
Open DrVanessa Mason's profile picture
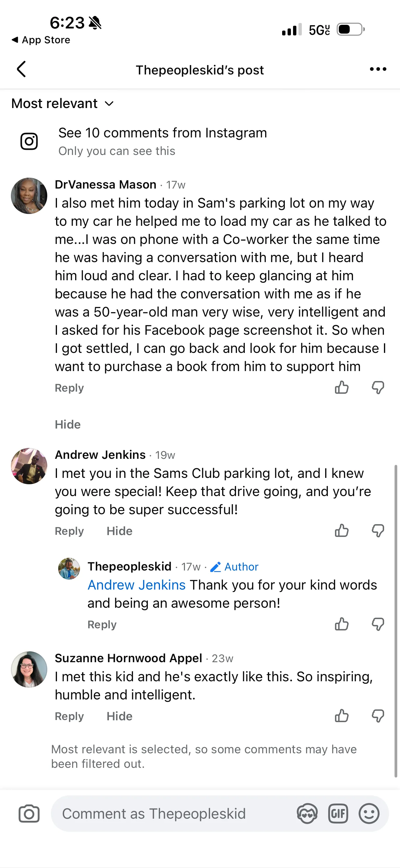[x=29, y=196]
